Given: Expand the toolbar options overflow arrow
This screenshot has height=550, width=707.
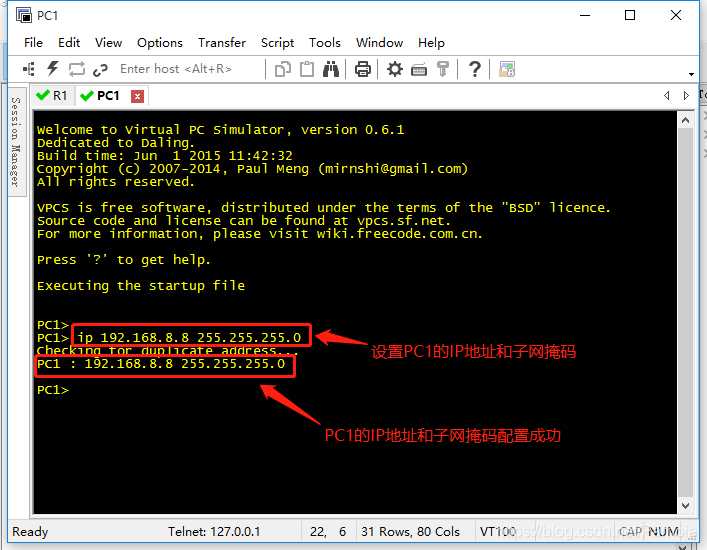Looking at the screenshot, I should pos(691,74).
